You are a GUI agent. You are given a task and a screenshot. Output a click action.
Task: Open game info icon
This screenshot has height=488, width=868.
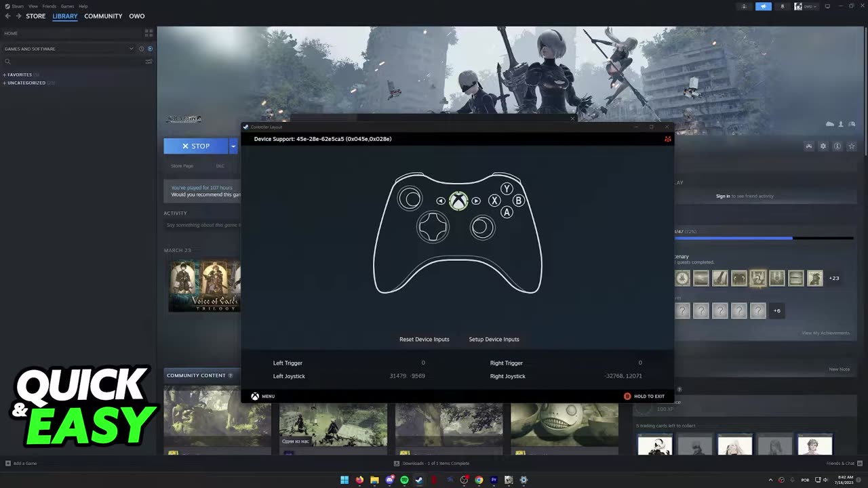tap(837, 146)
